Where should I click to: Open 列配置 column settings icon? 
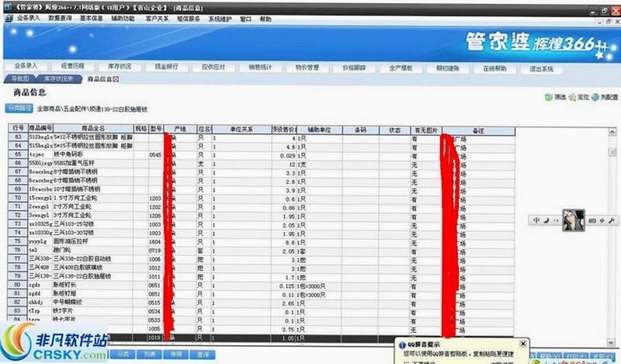pyautogui.click(x=595, y=97)
